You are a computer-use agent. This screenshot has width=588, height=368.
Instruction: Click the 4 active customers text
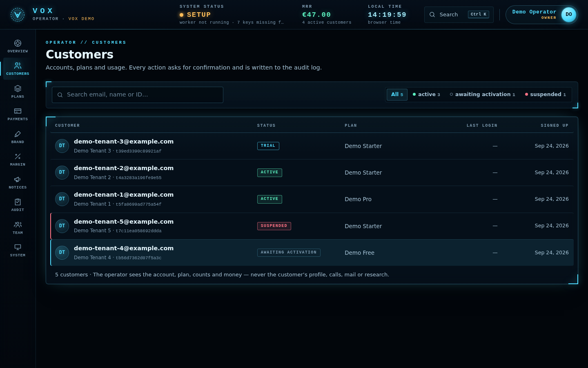coord(327,22)
